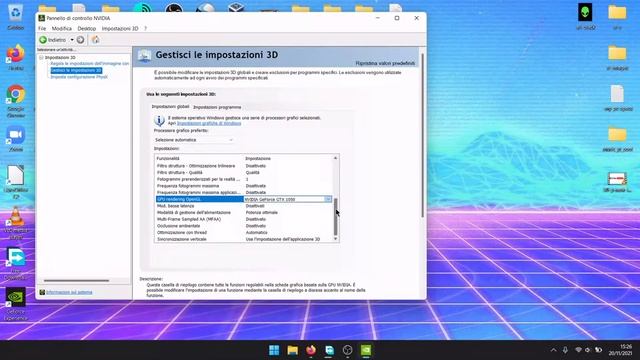Switch to Impostazioni programma tab
Image resolution: width=640 pixels, height=360 pixels.
pos(217,107)
